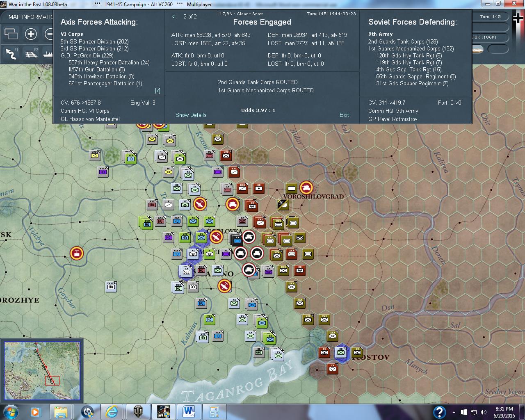Click the Turn: 145 indicator at top right

pyautogui.click(x=490, y=17)
